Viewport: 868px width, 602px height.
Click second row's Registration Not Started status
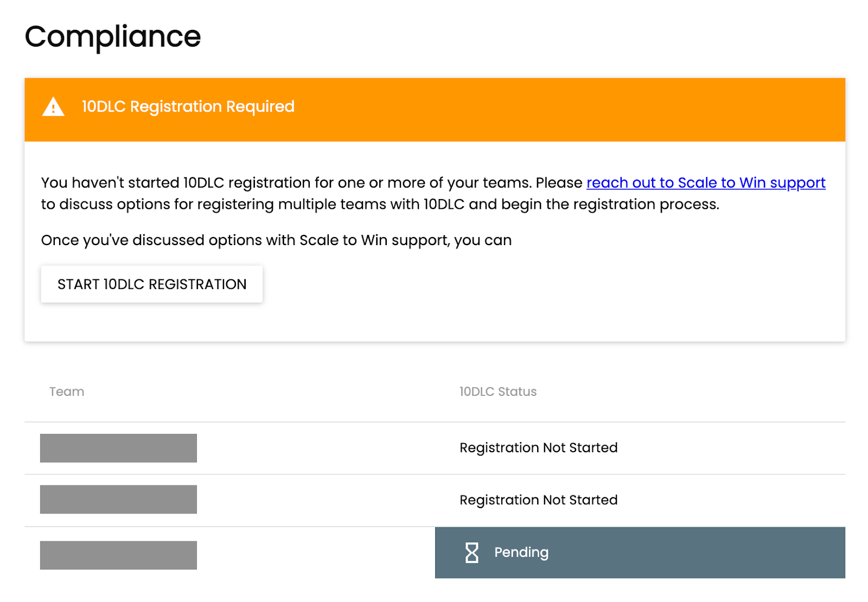[538, 500]
